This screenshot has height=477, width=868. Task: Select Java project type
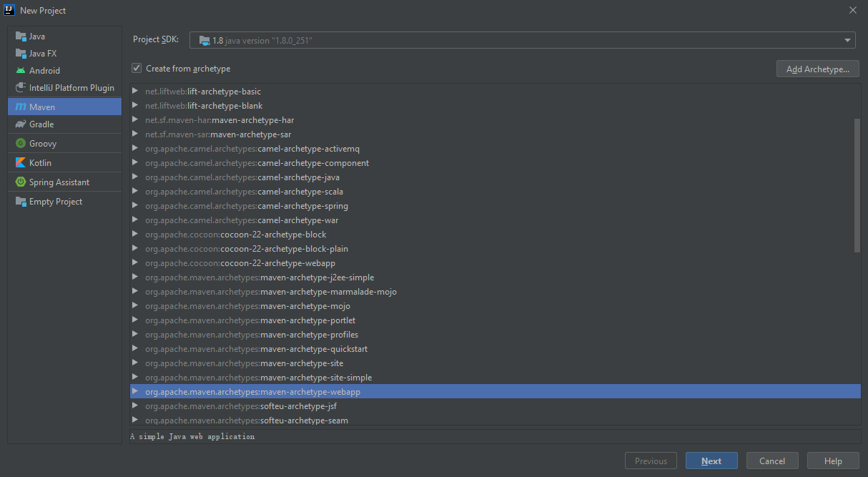point(64,36)
